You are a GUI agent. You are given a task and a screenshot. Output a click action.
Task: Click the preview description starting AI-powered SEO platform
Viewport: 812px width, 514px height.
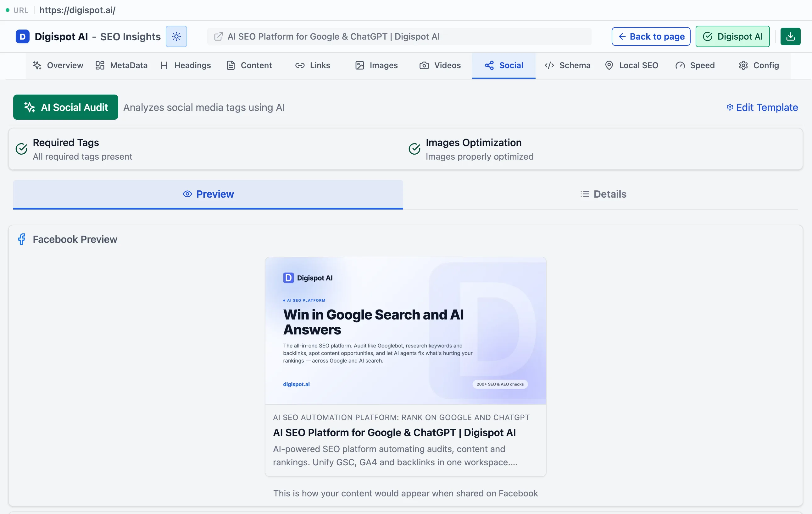pos(395,456)
